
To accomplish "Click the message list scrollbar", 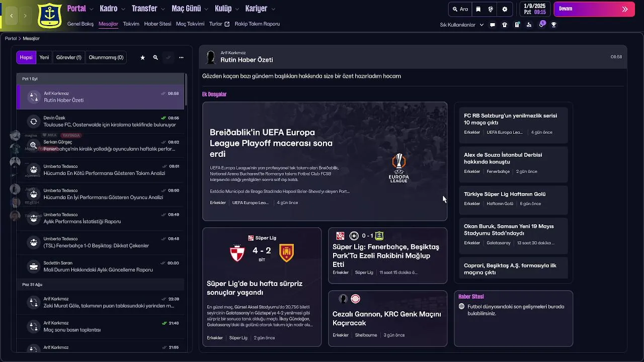I will [186, 90].
